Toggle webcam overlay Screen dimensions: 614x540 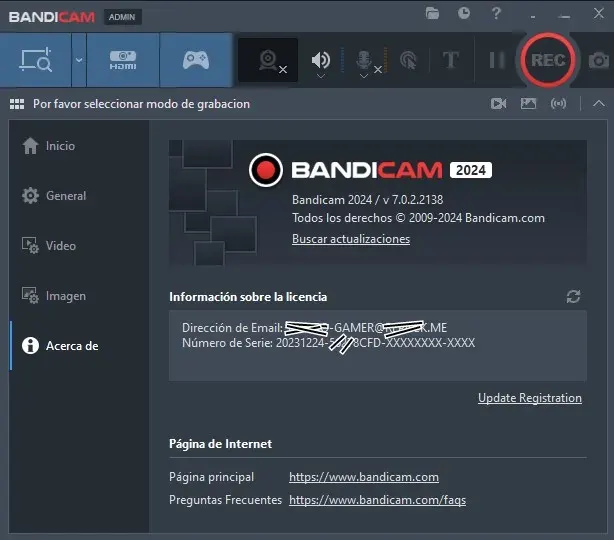[x=268, y=60]
